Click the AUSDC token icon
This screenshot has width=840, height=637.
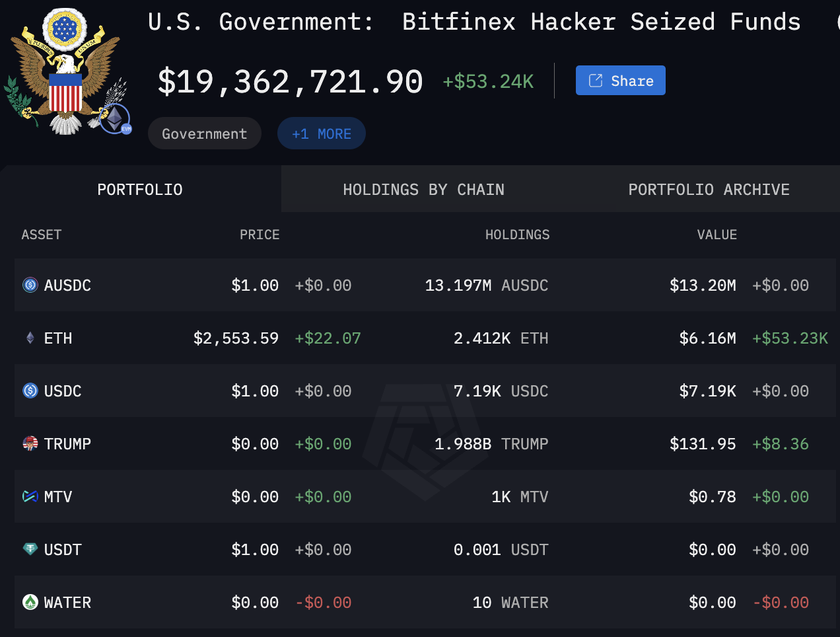click(30, 285)
